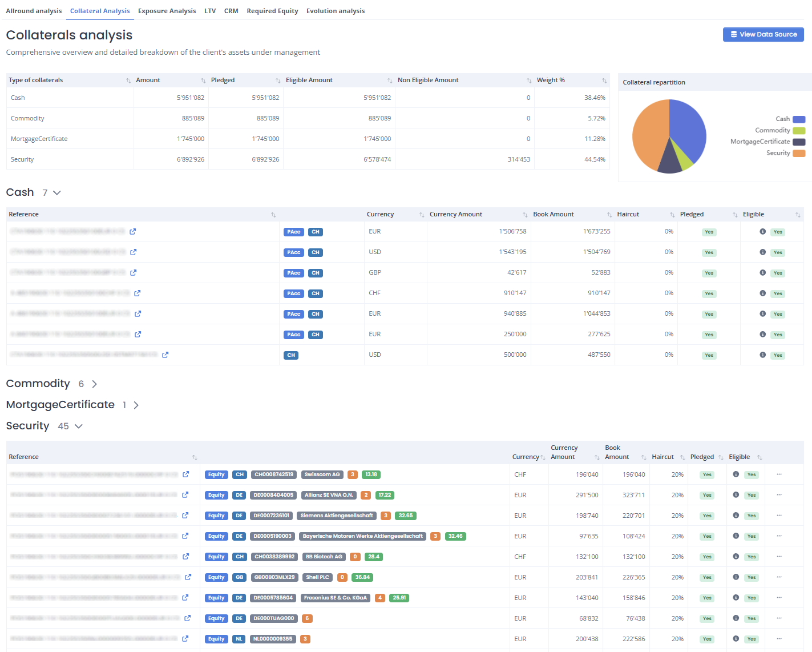812x652 pixels.
Task: Sort by Amount column in collaterals table
Action: (203, 81)
